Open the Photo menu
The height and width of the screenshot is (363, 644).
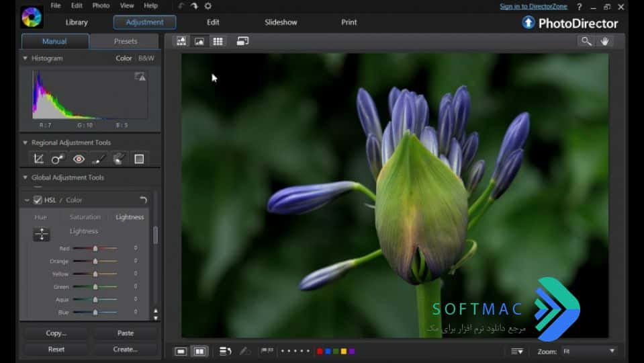[101, 6]
